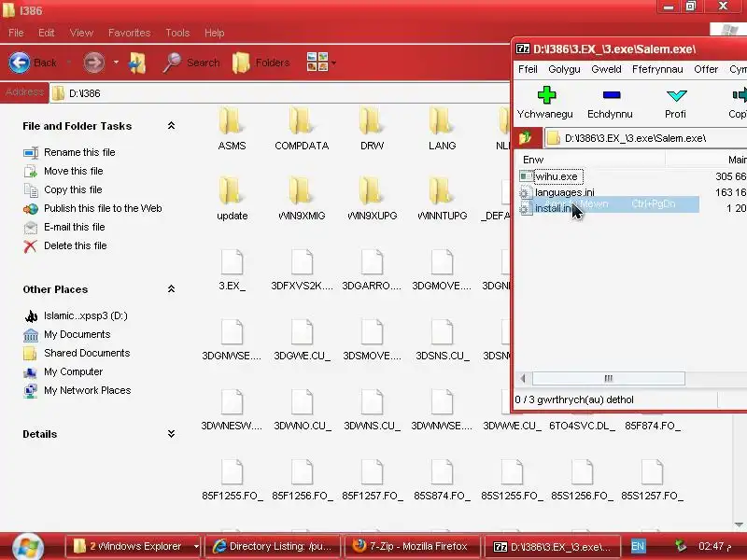747x560 pixels.
Task: Click Rename this file link
Action: (79, 152)
